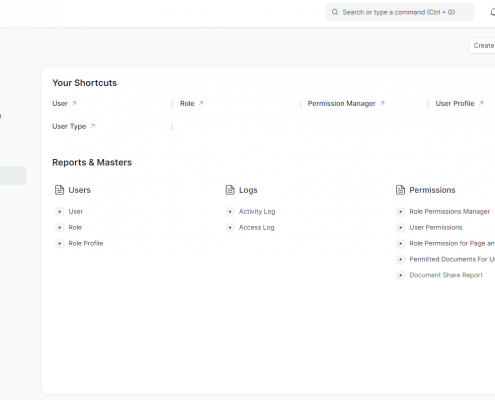This screenshot has width=495, height=400.
Task: Open Role Permission for Page report
Action: (452, 244)
